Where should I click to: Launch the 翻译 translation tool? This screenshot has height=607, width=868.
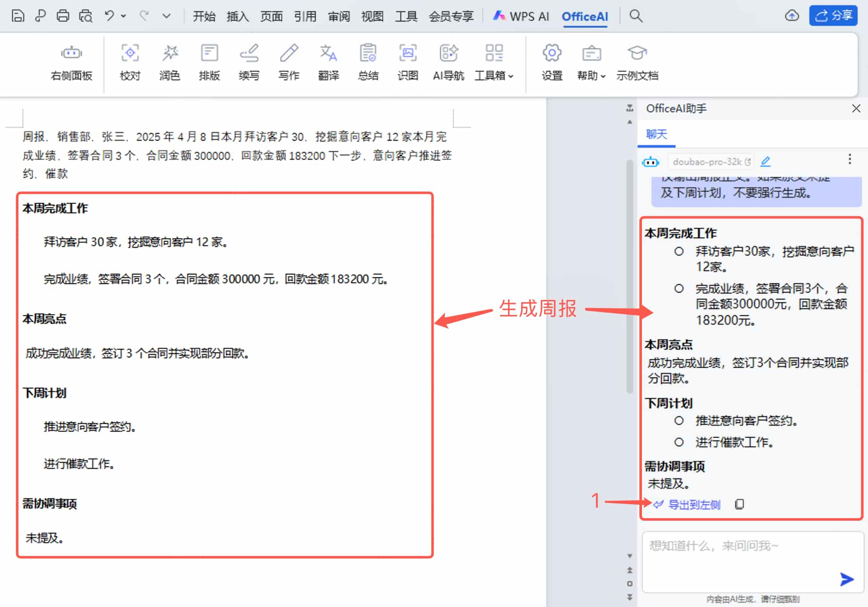(328, 62)
